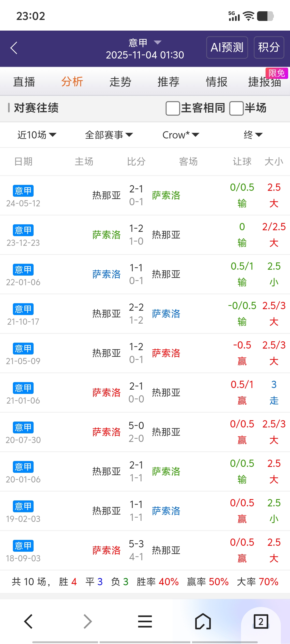The image size is (290, 644).
Task: Tap the 意甲 league badge dated 18-09-03
Action: (x=23, y=546)
